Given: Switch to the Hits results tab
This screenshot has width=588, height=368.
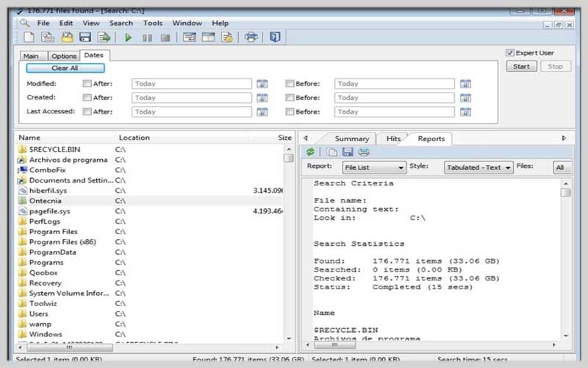Looking at the screenshot, I should (x=393, y=138).
